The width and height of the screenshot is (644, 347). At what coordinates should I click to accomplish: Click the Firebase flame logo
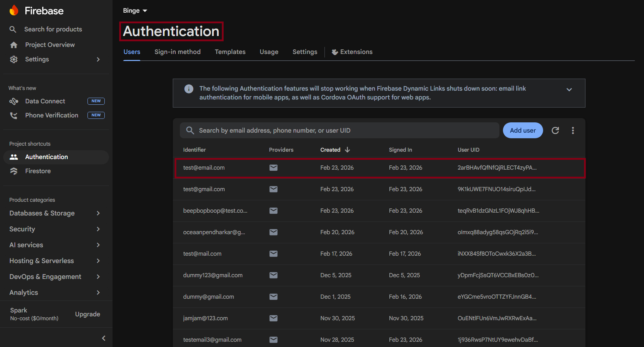14,10
